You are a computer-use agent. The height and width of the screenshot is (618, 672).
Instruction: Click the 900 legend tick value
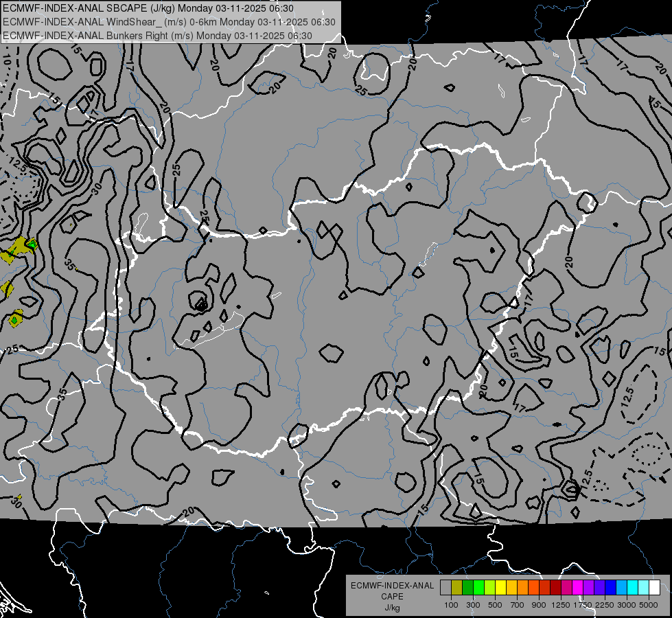(539, 605)
